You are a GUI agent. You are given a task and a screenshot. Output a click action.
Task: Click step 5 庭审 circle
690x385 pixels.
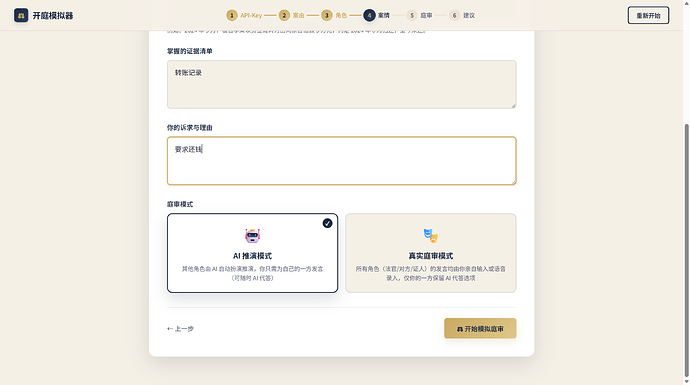412,15
